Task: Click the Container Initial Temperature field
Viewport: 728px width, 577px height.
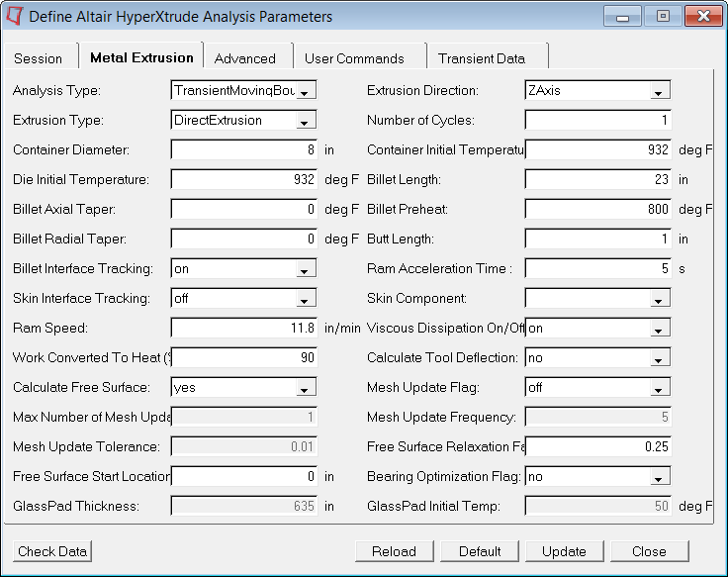Action: click(x=598, y=149)
